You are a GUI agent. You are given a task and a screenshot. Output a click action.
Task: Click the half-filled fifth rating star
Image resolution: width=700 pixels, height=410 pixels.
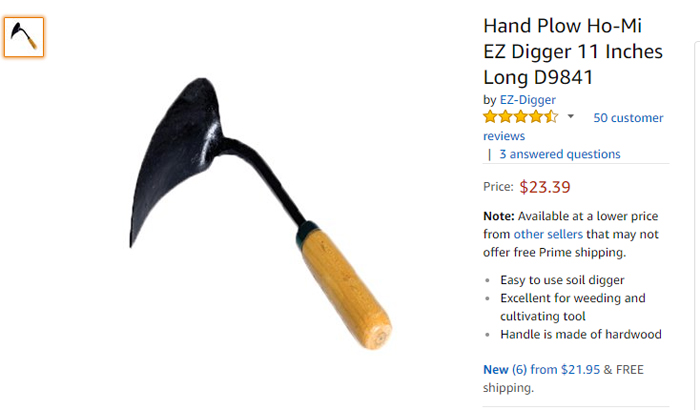tap(551, 117)
